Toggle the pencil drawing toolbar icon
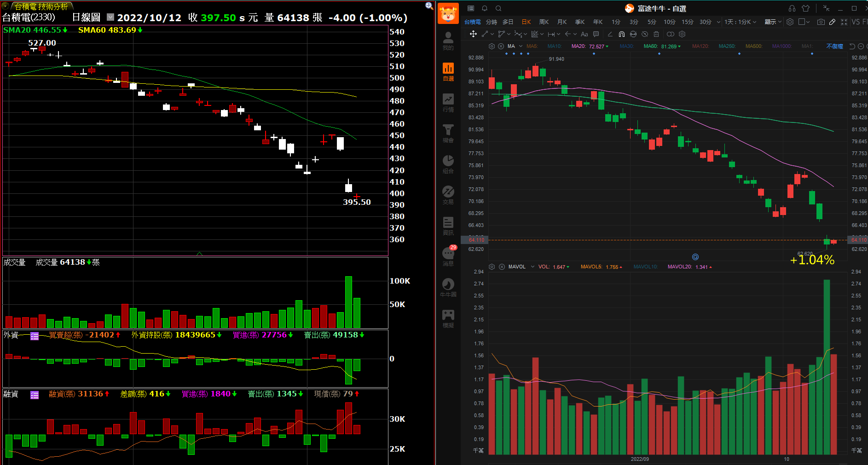868x465 pixels. point(832,22)
